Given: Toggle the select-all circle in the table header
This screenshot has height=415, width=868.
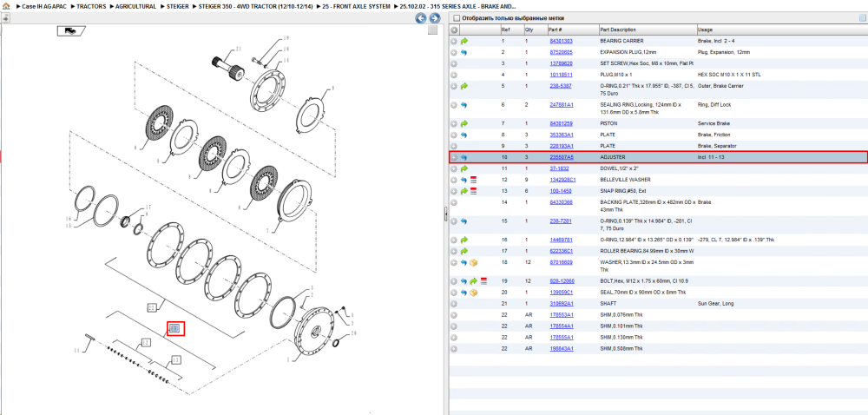Looking at the screenshot, I should click(x=454, y=30).
